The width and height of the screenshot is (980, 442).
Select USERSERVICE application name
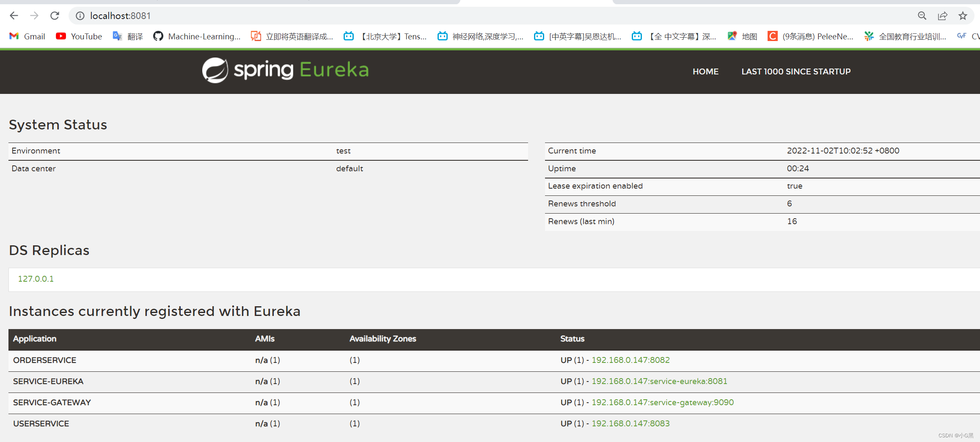pos(41,423)
